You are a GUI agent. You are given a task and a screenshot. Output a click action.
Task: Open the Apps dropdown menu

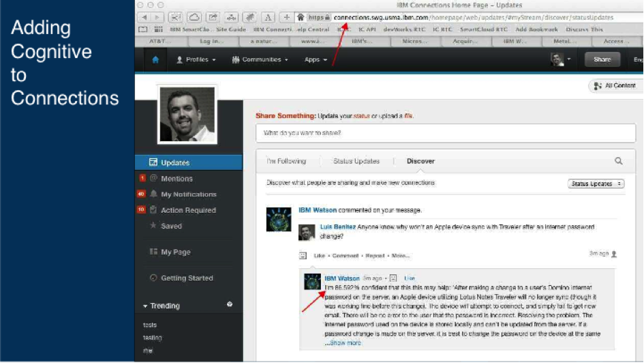[316, 59]
